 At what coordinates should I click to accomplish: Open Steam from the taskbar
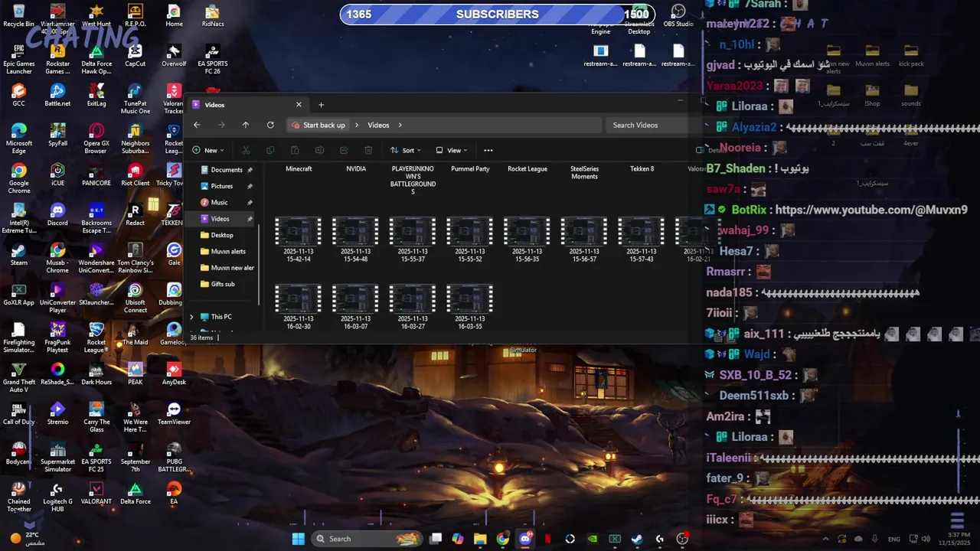637,539
